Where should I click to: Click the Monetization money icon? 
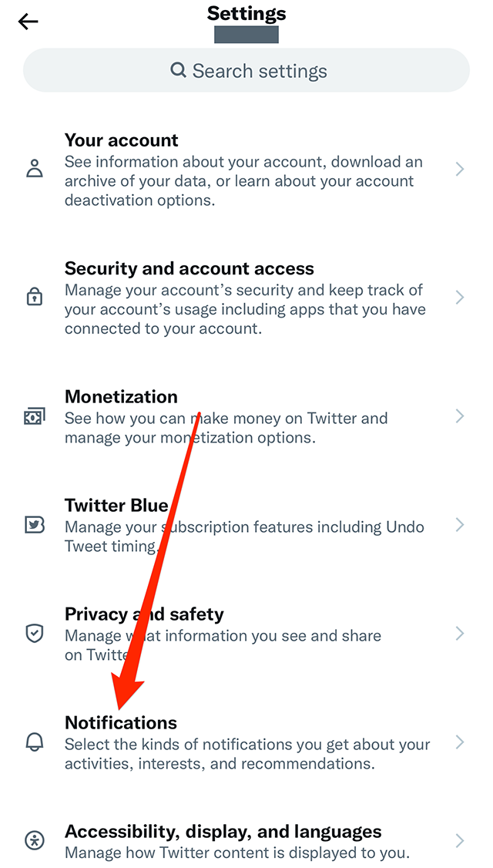(x=34, y=416)
